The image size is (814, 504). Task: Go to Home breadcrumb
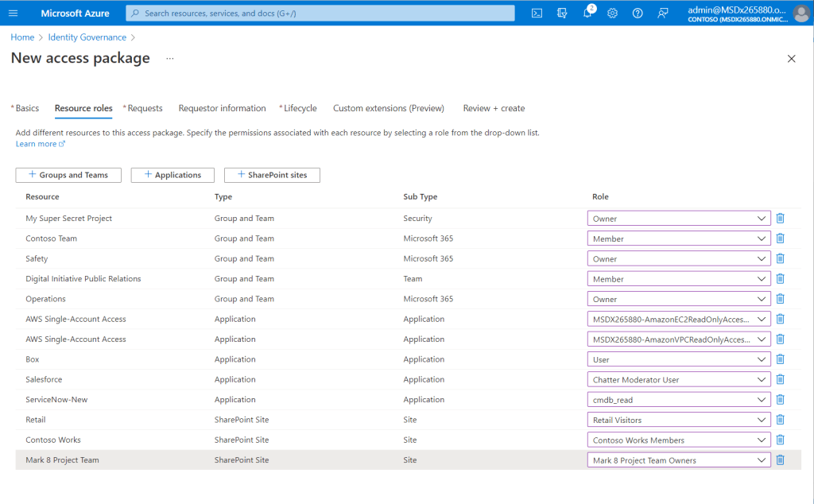coord(22,37)
